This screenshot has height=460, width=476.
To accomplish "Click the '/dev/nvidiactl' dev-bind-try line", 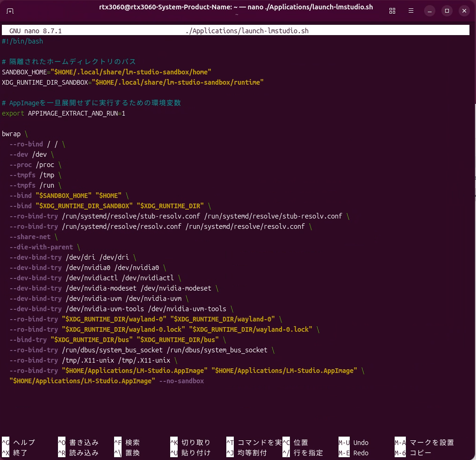I will [x=95, y=278].
